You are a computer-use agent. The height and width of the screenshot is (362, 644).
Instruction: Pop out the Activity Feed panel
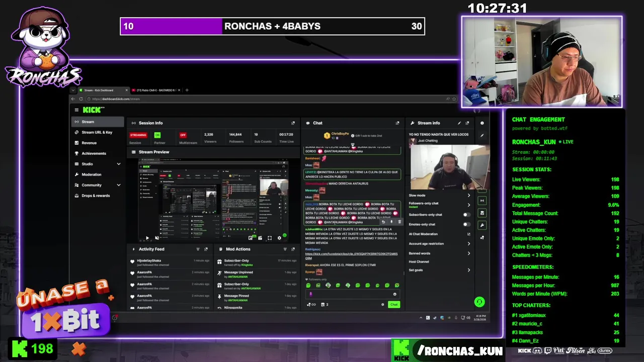click(x=206, y=249)
